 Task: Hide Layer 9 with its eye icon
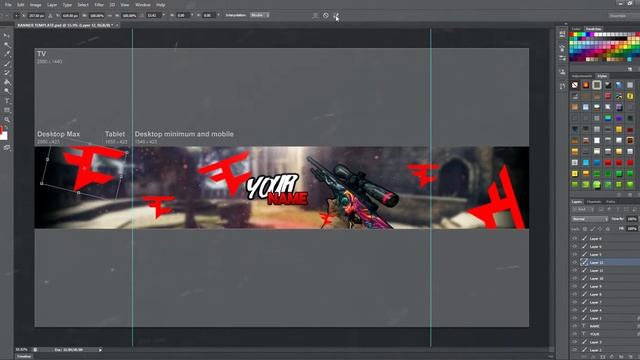point(575,286)
